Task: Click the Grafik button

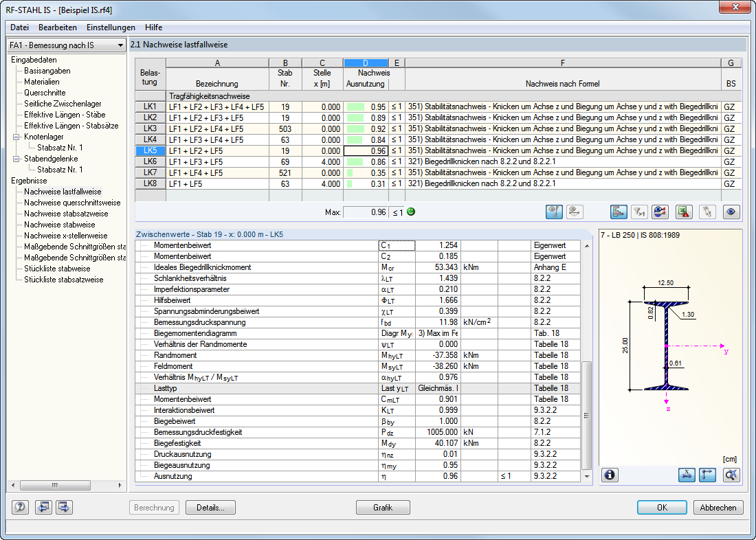Action: point(383,507)
